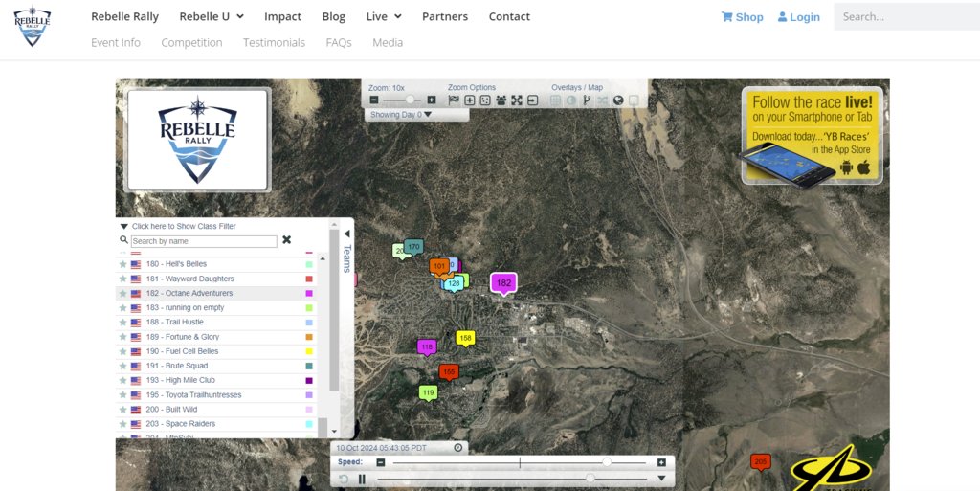Switch map type with the globe icon
Image resolution: width=980 pixels, height=491 pixels.
pyautogui.click(x=618, y=100)
